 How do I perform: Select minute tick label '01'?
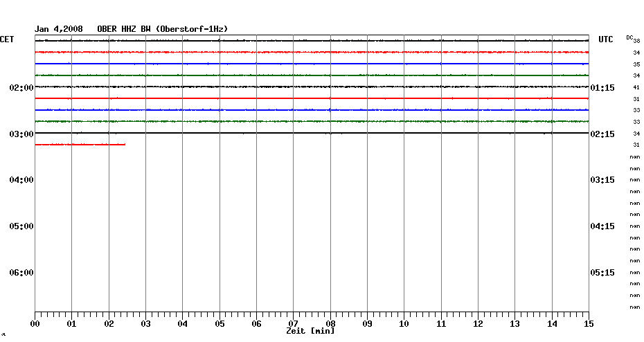tap(71, 323)
